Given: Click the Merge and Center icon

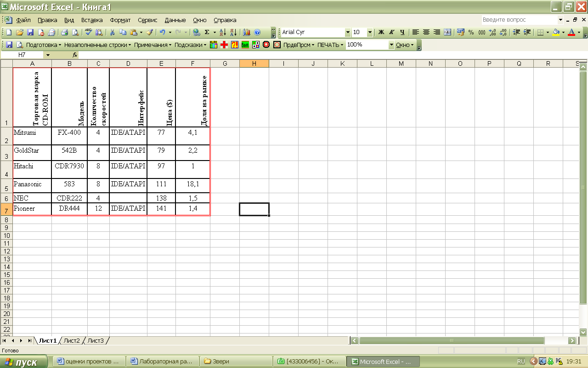Looking at the screenshot, I should point(447,32).
